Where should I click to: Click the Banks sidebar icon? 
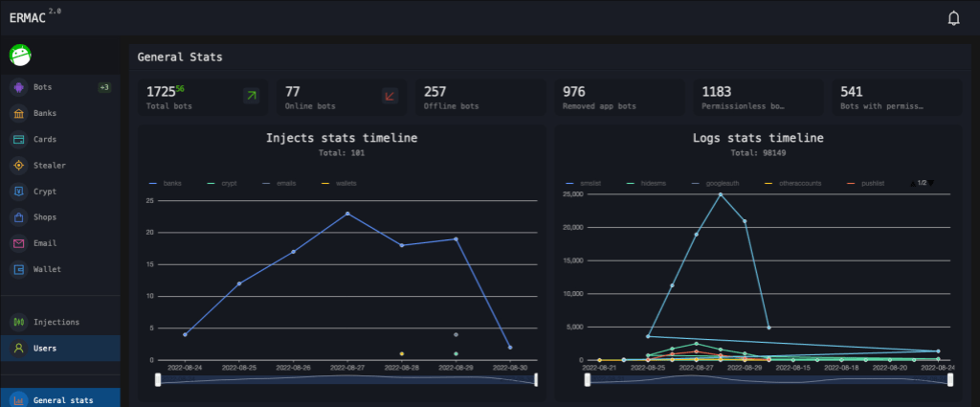pos(18,113)
